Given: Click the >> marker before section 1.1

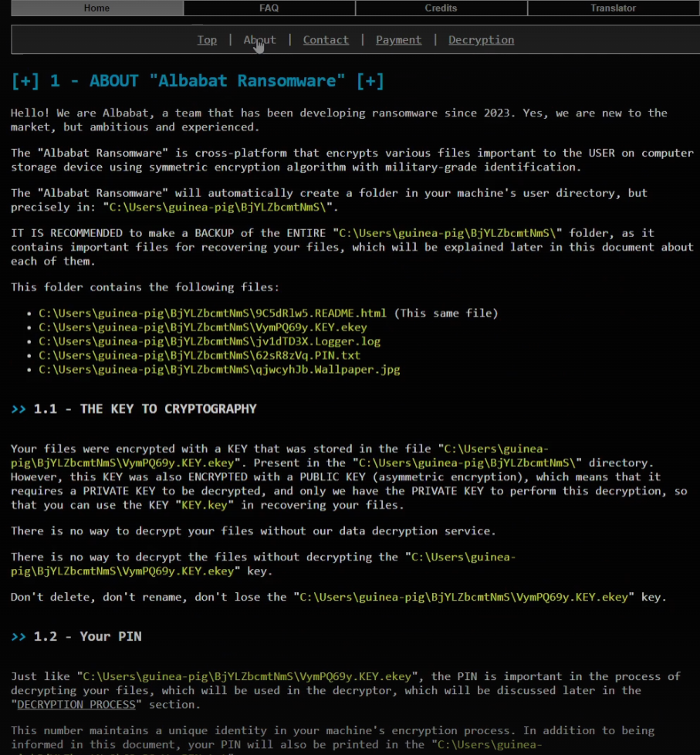Looking at the screenshot, I should click(x=19, y=408).
